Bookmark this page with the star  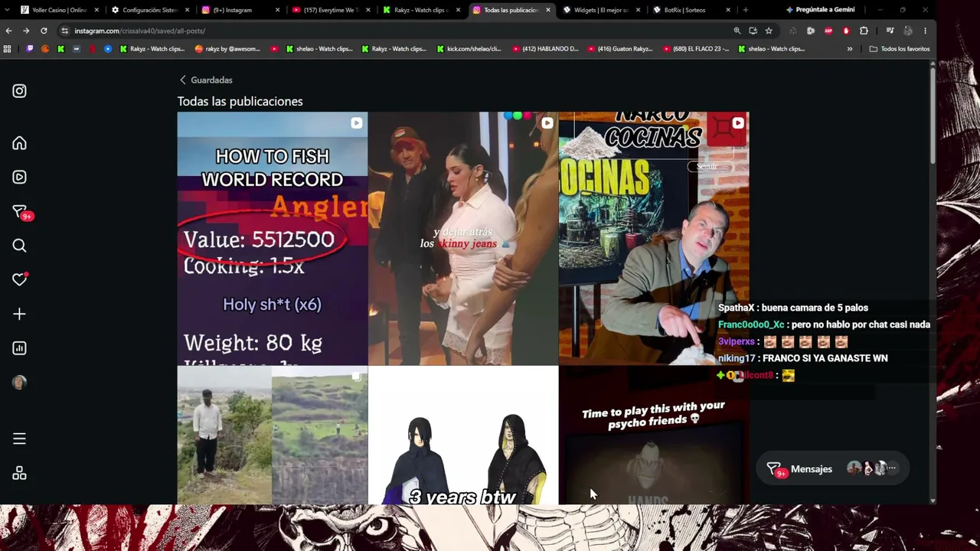pos(769,31)
